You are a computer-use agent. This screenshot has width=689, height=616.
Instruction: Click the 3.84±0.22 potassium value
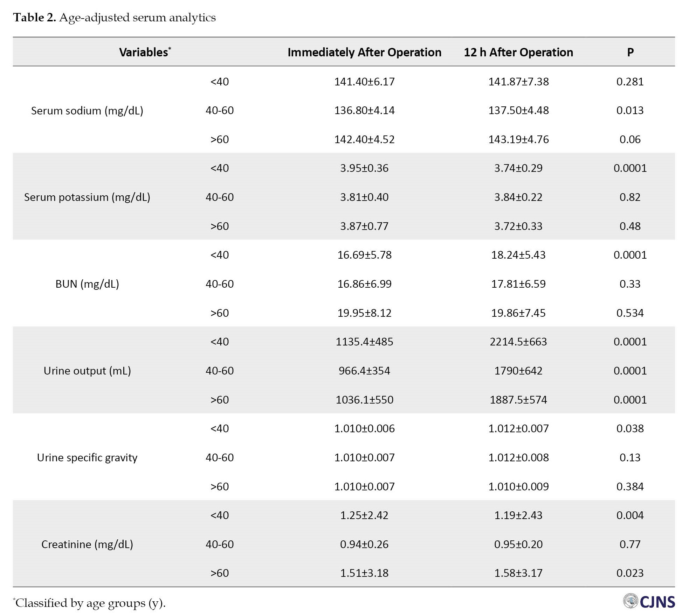click(518, 197)
